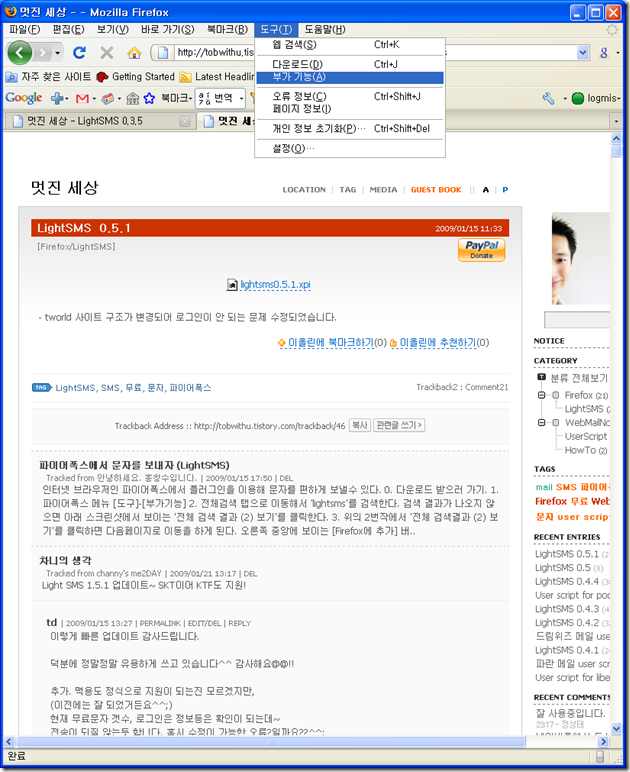
Task: Click the green logmis status circle
Action: coord(578,98)
